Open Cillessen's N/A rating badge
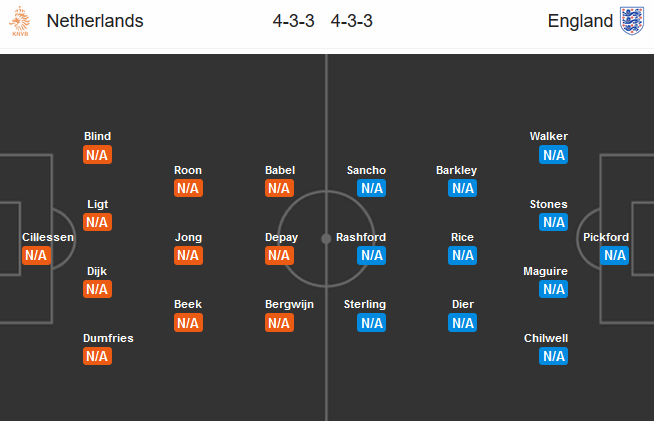654x421 pixels. (36, 255)
